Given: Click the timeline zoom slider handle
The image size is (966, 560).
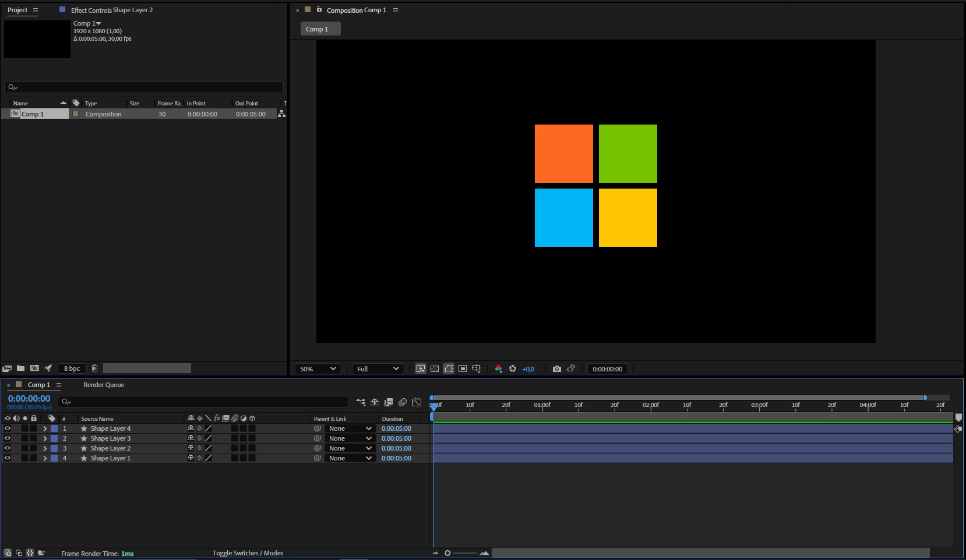Looking at the screenshot, I should pyautogui.click(x=447, y=553).
